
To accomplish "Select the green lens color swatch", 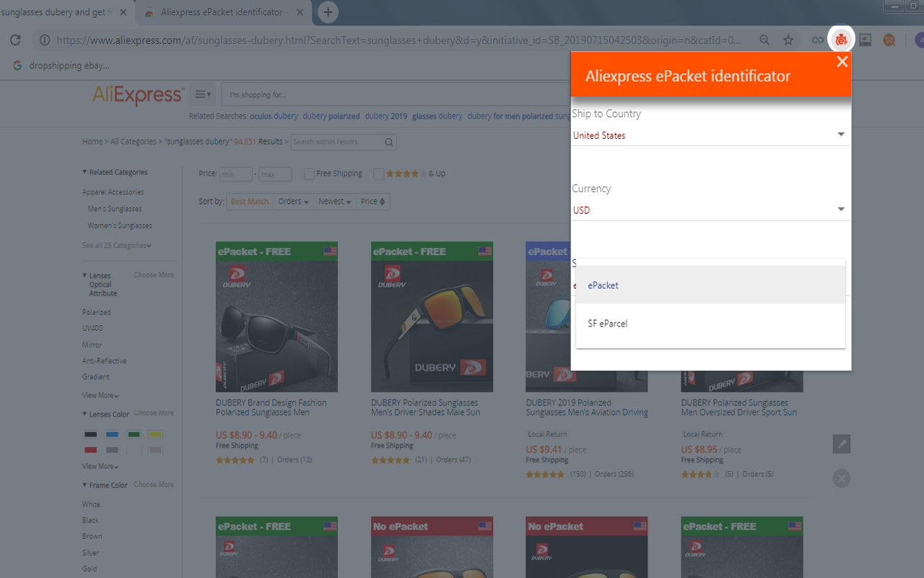I will [134, 434].
